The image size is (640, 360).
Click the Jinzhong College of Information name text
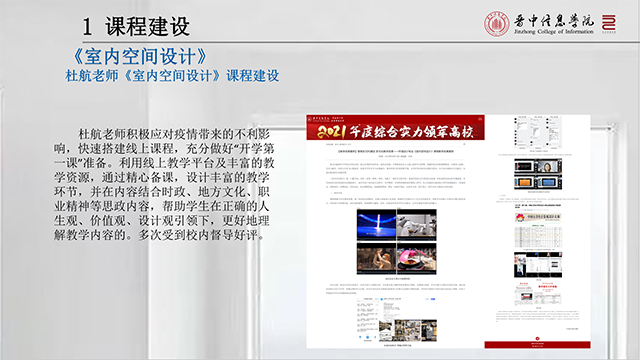pos(553,24)
